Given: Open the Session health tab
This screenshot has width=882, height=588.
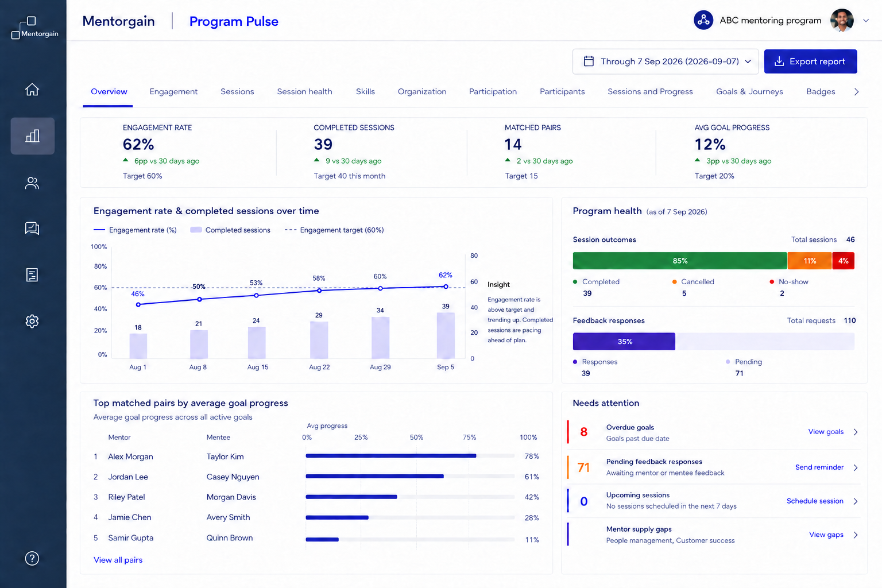Looking at the screenshot, I should (304, 92).
